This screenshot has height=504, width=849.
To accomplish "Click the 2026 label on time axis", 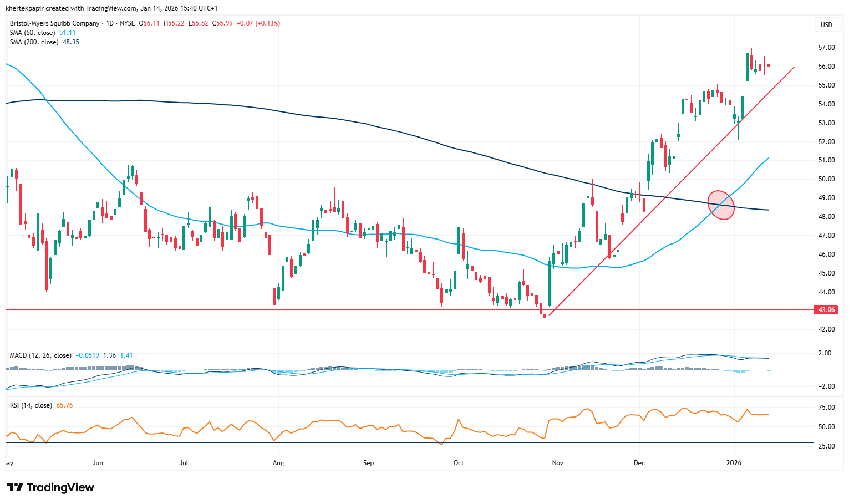I will pyautogui.click(x=734, y=462).
